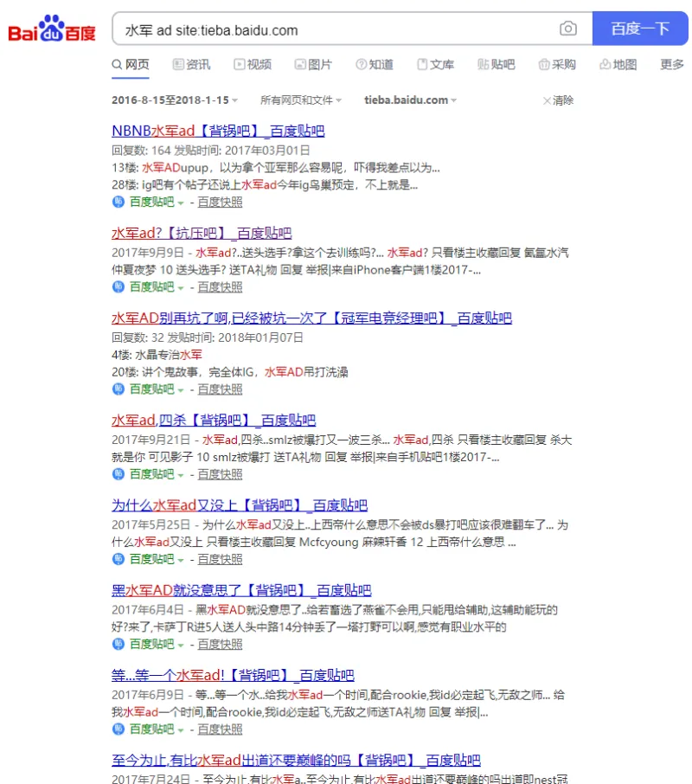Open result 等...等一个水军ad!

[x=233, y=675]
